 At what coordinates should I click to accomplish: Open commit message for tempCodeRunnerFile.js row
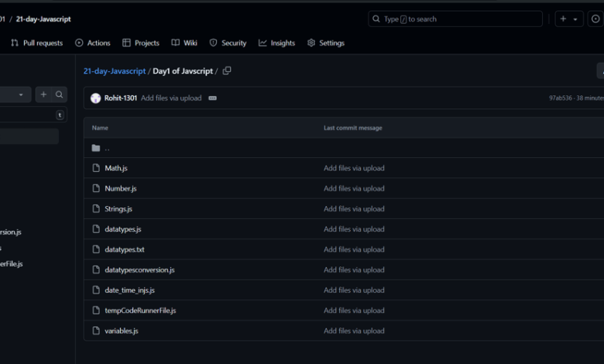point(354,311)
